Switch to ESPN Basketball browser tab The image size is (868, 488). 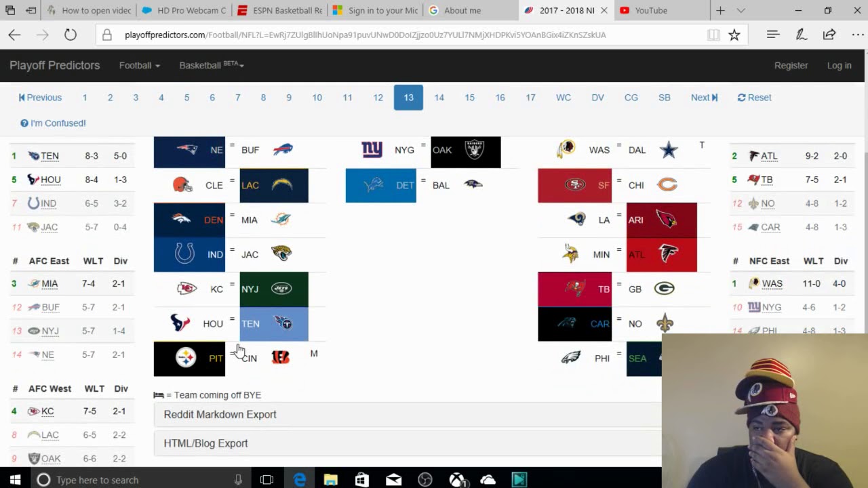[x=279, y=10]
